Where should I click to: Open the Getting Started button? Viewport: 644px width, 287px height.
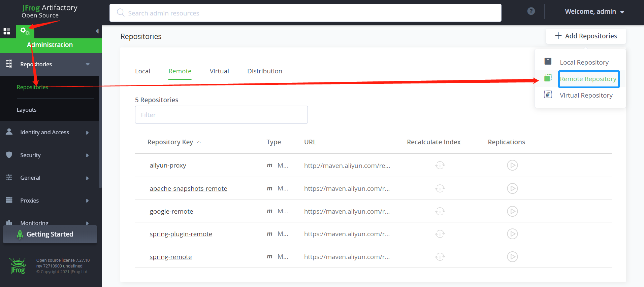click(x=50, y=234)
